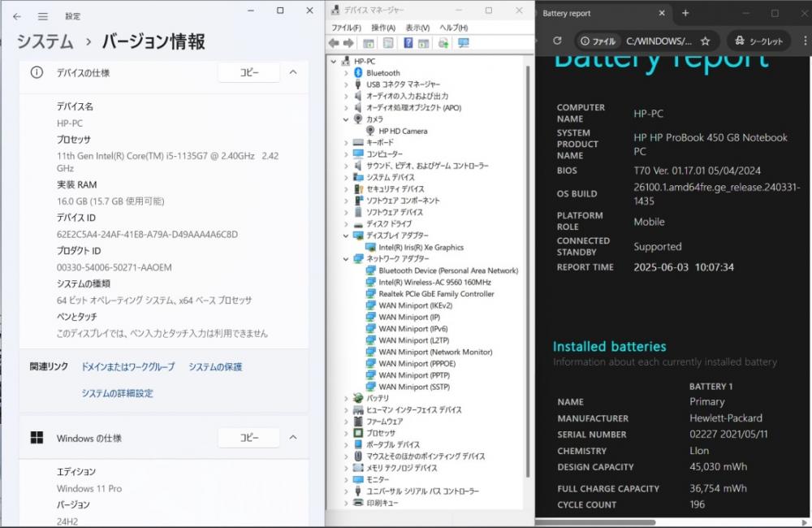This screenshot has height=528, width=812.
Task: Collapse the Windows の仕様 section chevron
Action: tap(293, 437)
